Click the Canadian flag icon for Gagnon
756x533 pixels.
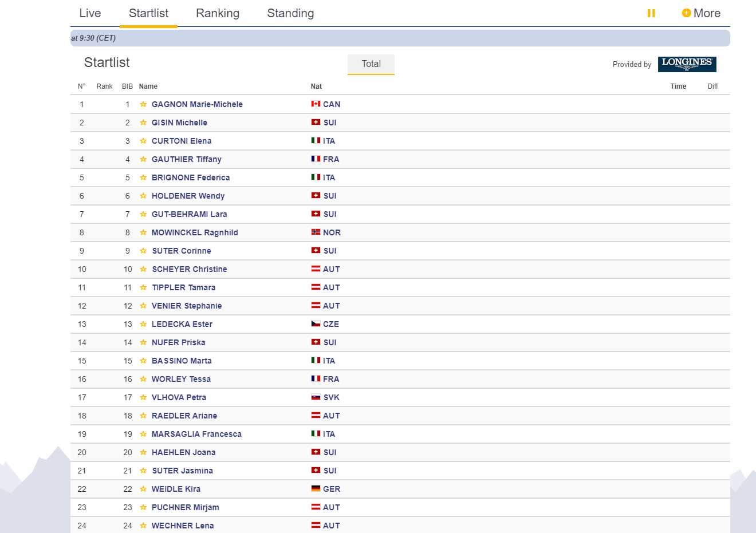(316, 104)
